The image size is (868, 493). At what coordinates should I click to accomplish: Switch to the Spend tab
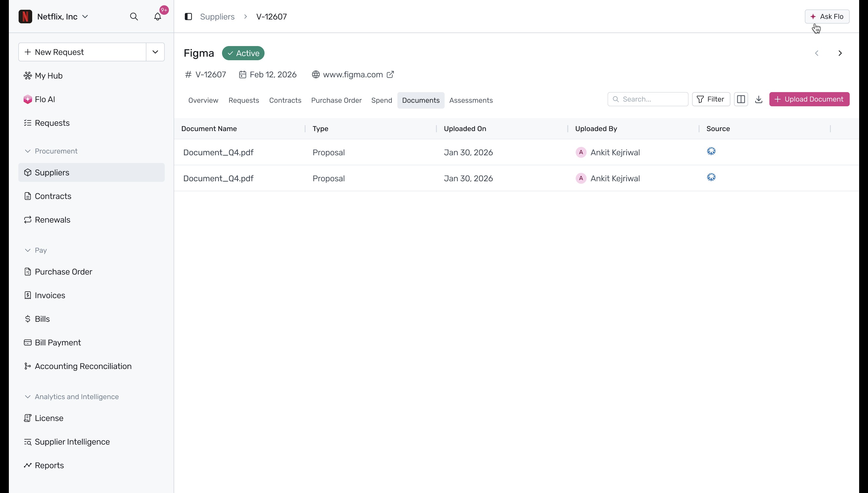tap(381, 101)
